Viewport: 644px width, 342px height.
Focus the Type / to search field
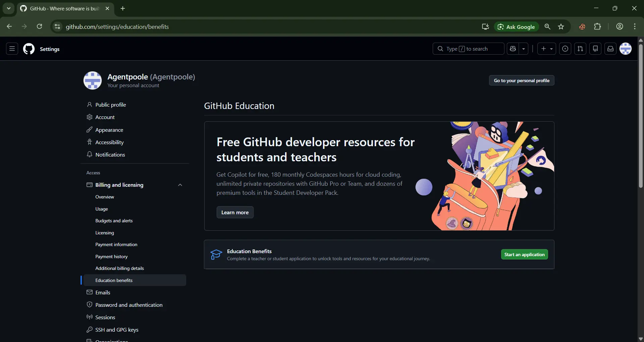(468, 49)
